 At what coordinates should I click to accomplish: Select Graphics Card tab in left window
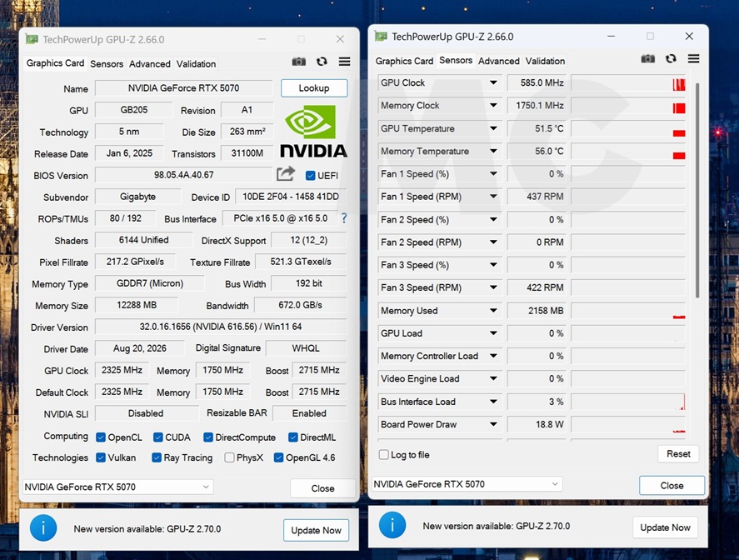pos(55,62)
